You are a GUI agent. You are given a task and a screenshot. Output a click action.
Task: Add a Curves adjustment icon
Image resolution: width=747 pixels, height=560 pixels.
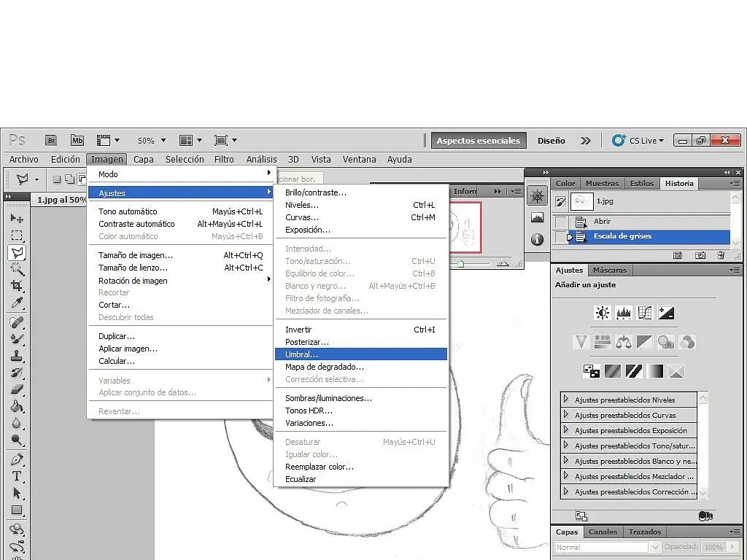[645, 313]
